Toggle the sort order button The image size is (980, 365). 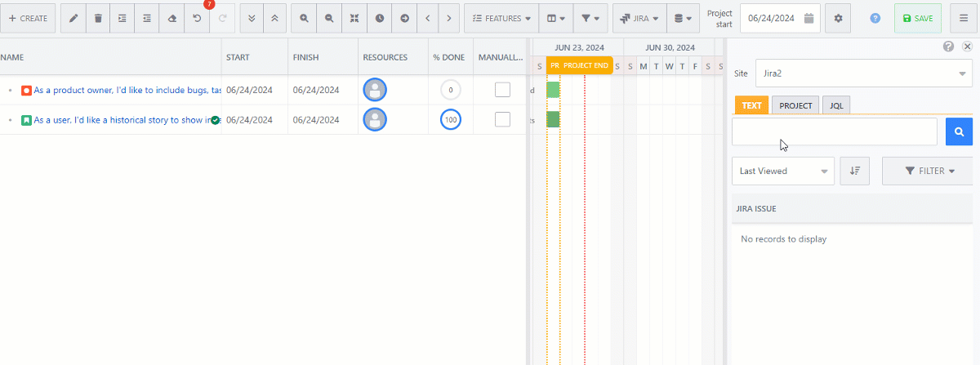pos(854,171)
